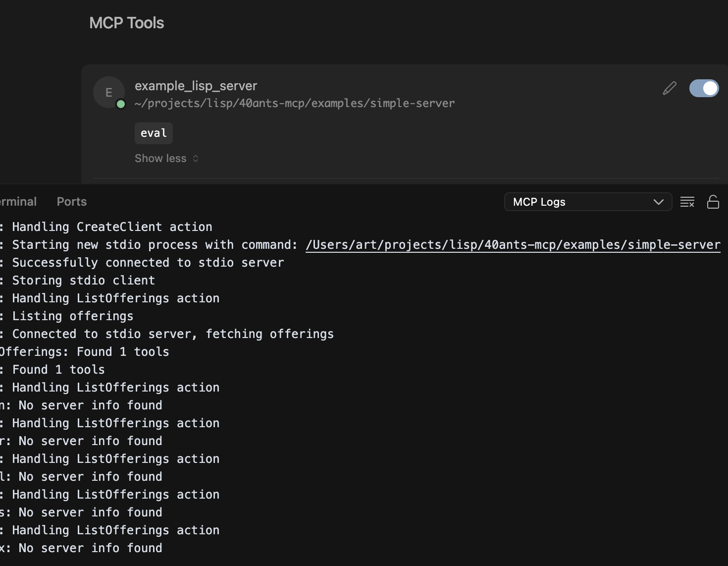Disable the example_lisp_server toggle switch
The image size is (728, 566).
click(x=704, y=89)
